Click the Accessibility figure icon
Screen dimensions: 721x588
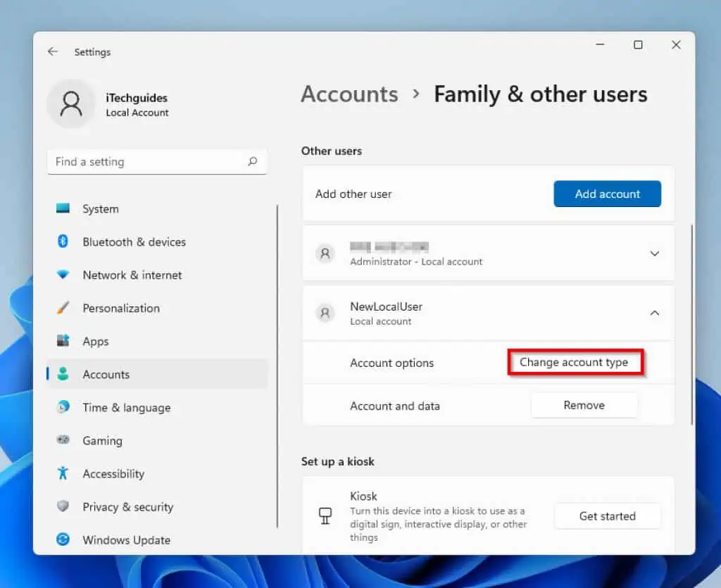point(63,473)
